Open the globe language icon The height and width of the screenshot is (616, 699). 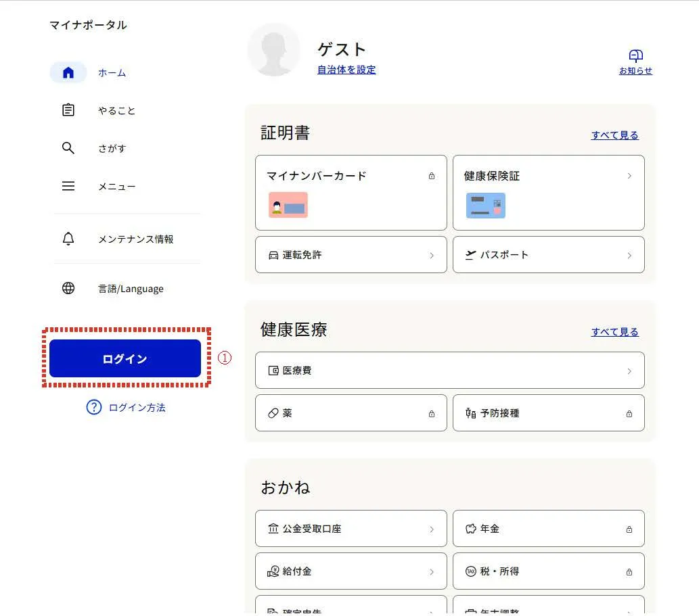coord(68,289)
